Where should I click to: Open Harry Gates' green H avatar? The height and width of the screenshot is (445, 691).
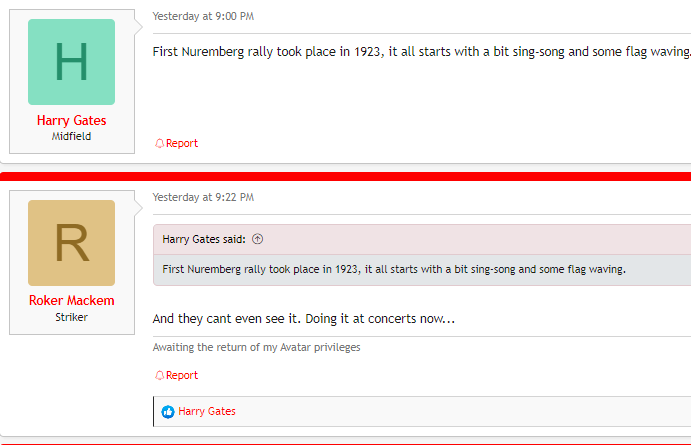[x=71, y=62]
